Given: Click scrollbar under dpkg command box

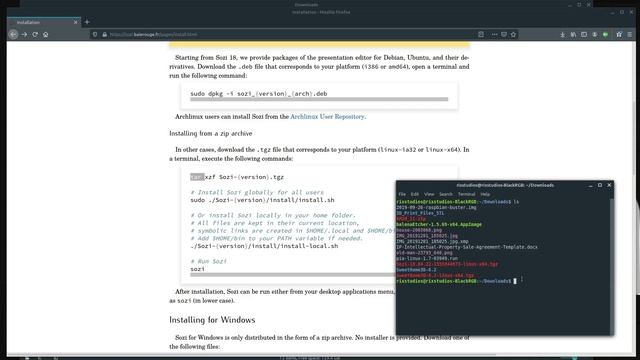Looking at the screenshot, I should click(x=319, y=99).
